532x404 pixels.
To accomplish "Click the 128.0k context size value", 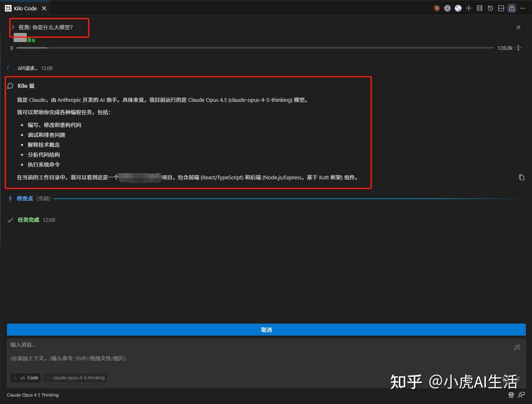I will [505, 48].
